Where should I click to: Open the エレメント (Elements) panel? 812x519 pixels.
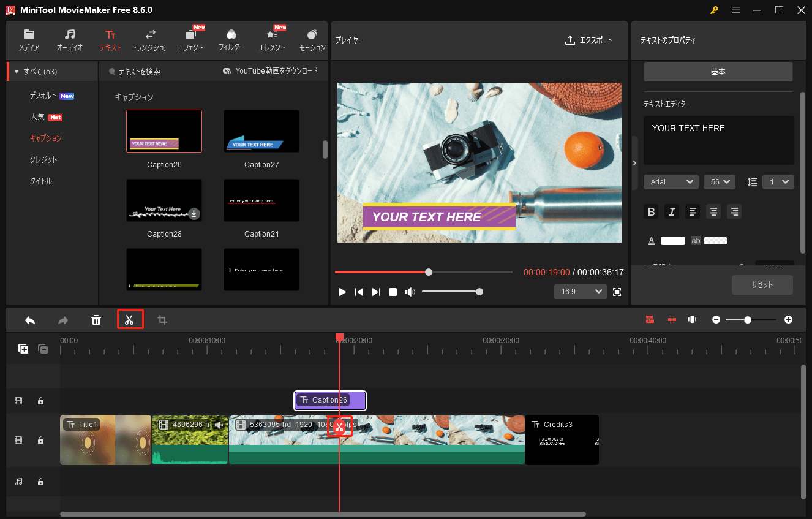271,40
